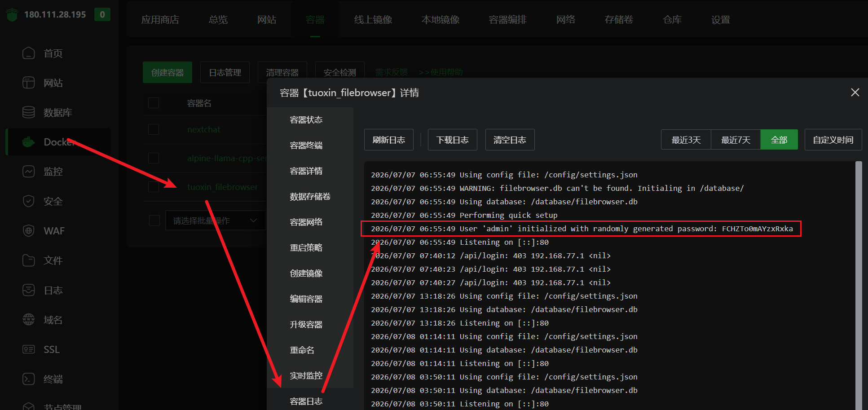The height and width of the screenshot is (410, 868).
Task: Open the 线上镜像 tab
Action: tap(373, 20)
